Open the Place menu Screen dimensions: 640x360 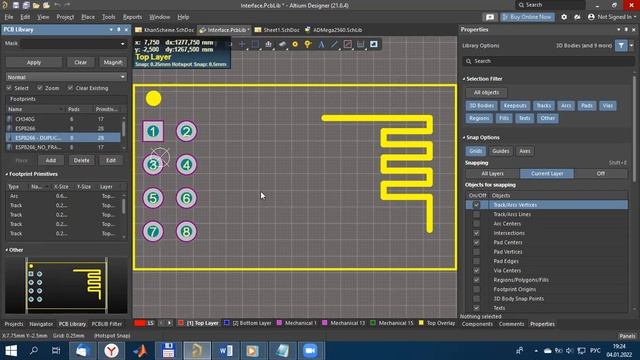(88, 17)
